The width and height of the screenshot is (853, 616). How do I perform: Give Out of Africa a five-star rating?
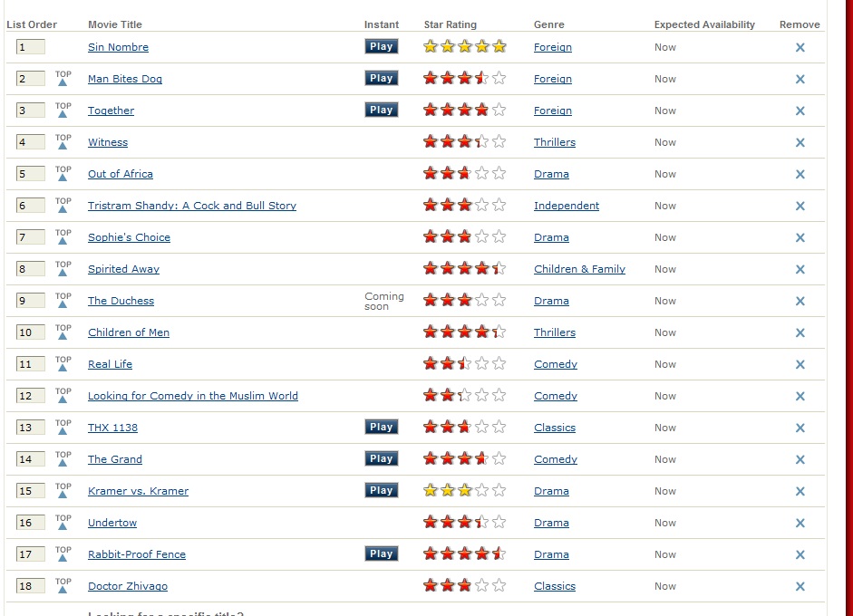coord(499,174)
